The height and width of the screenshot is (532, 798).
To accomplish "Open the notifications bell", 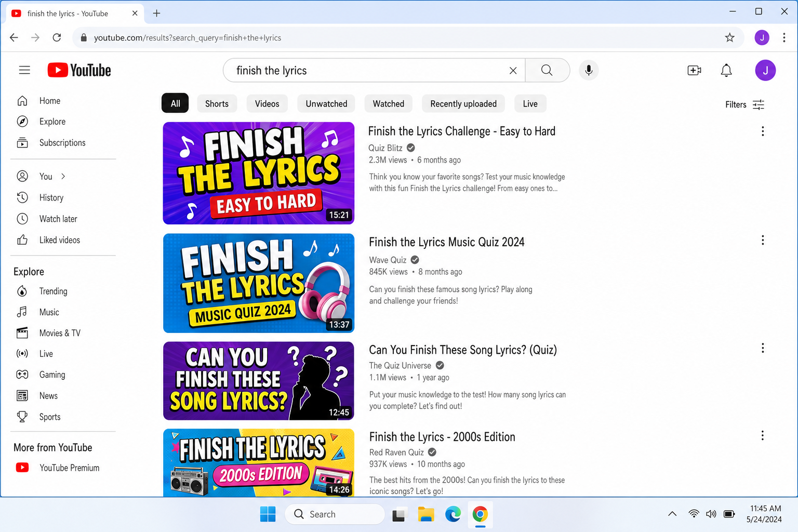I will pos(726,70).
